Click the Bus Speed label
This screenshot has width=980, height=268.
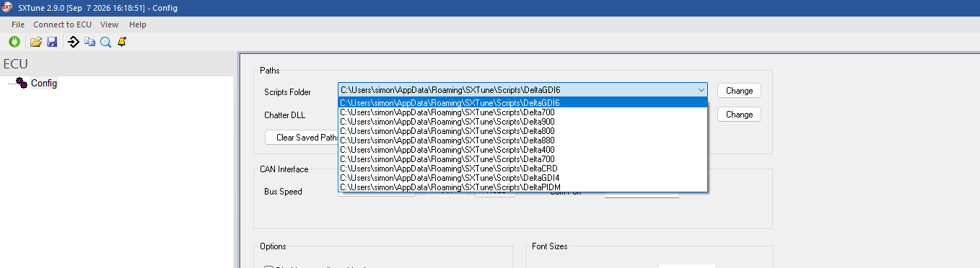click(x=283, y=192)
